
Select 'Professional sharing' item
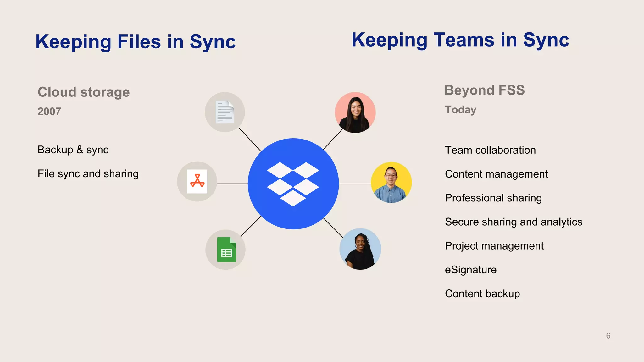[x=493, y=198]
